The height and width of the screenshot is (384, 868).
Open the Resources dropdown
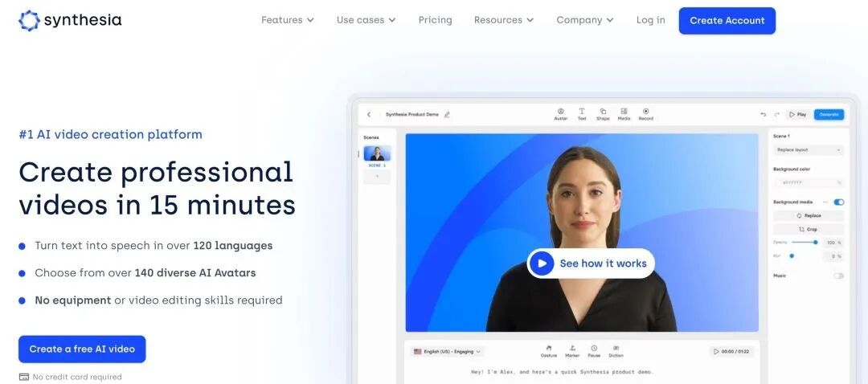504,20
